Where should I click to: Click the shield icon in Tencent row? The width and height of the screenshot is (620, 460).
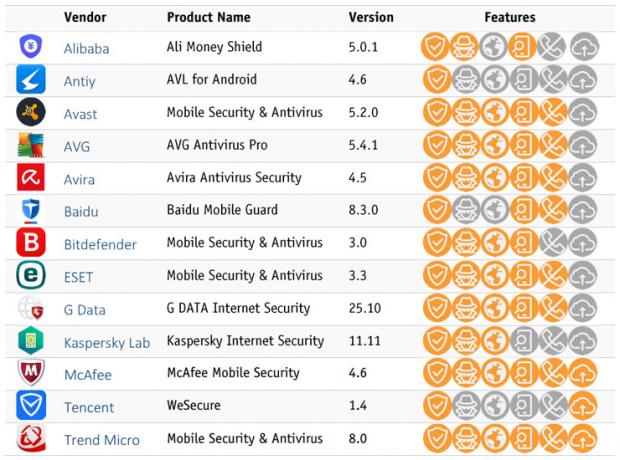436,406
